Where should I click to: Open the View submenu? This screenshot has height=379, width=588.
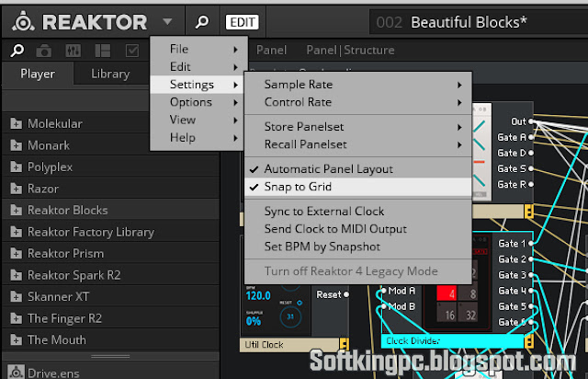click(x=198, y=120)
